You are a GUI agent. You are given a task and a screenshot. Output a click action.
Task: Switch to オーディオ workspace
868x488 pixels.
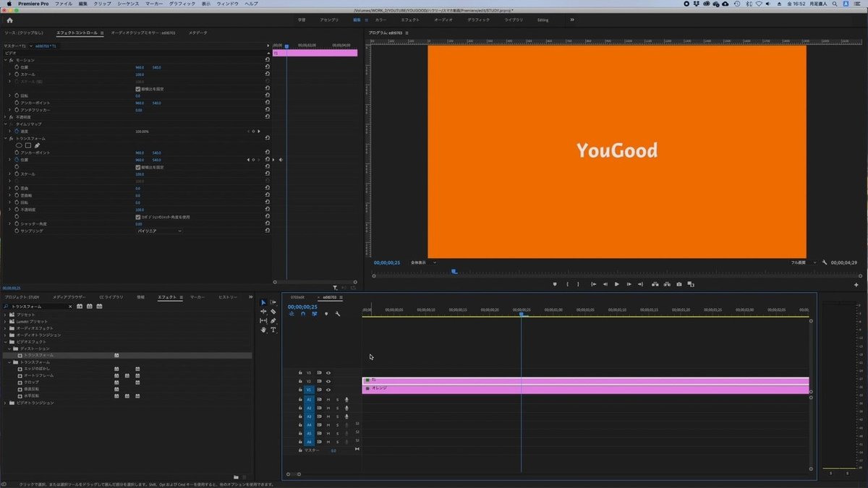(443, 20)
